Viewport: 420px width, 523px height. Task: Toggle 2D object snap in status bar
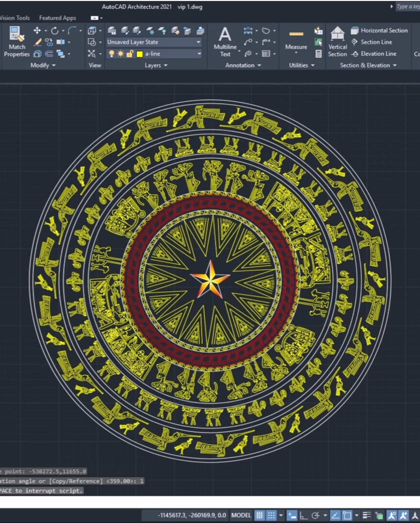point(347,516)
